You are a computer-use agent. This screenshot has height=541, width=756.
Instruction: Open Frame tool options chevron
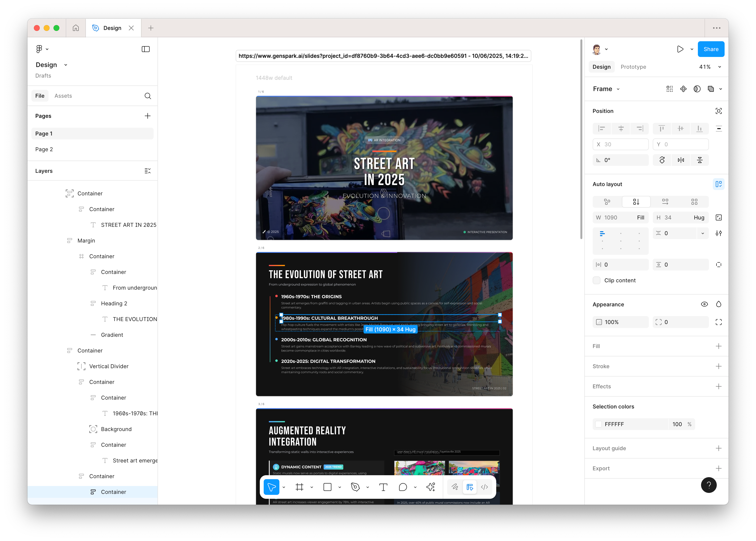click(x=312, y=487)
